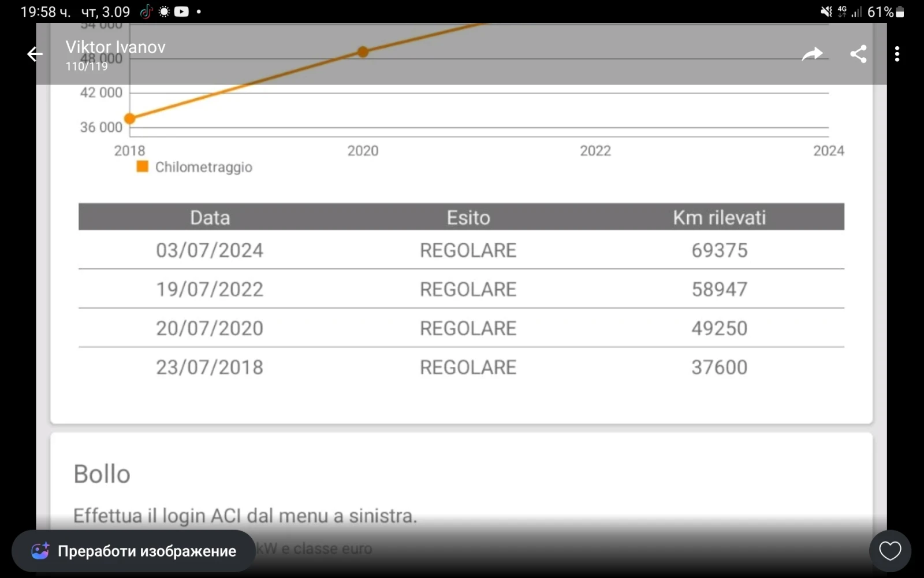Click the Chilometraggio legend label
The width and height of the screenshot is (924, 578).
point(204,167)
